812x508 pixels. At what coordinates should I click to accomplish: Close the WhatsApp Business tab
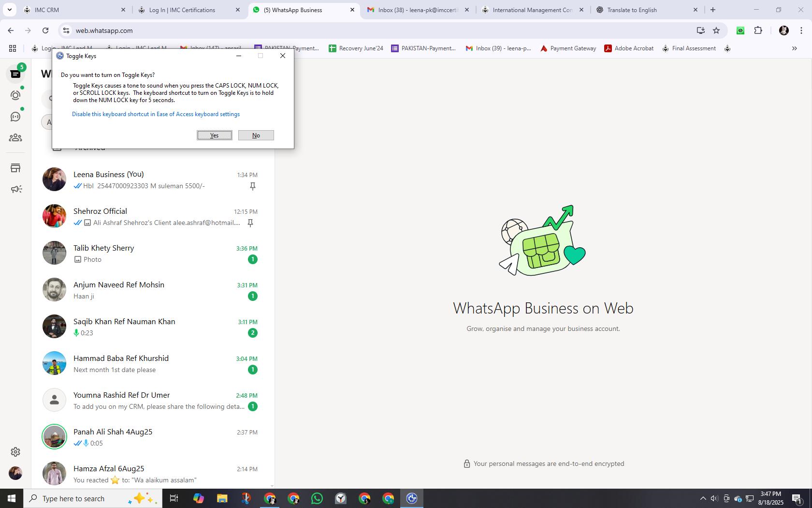tap(352, 10)
